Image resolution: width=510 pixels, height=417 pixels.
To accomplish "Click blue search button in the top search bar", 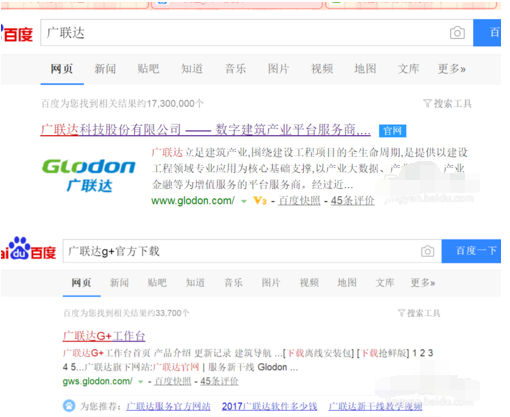I will point(487,33).
